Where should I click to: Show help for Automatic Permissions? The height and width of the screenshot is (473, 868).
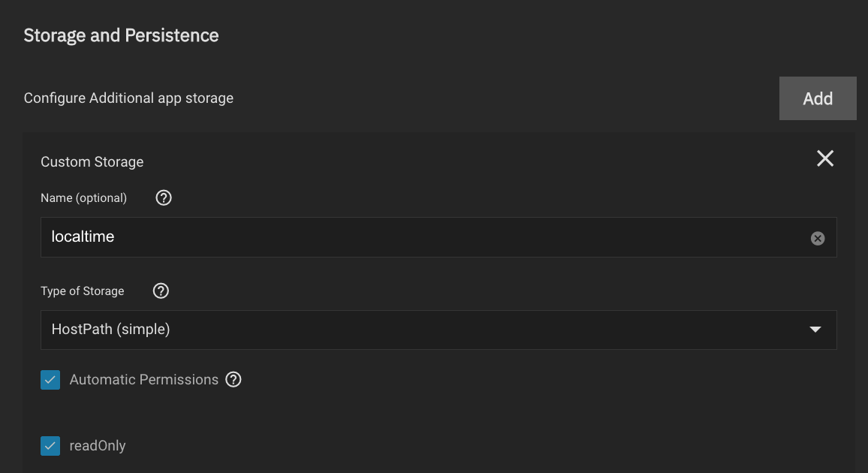tap(233, 379)
